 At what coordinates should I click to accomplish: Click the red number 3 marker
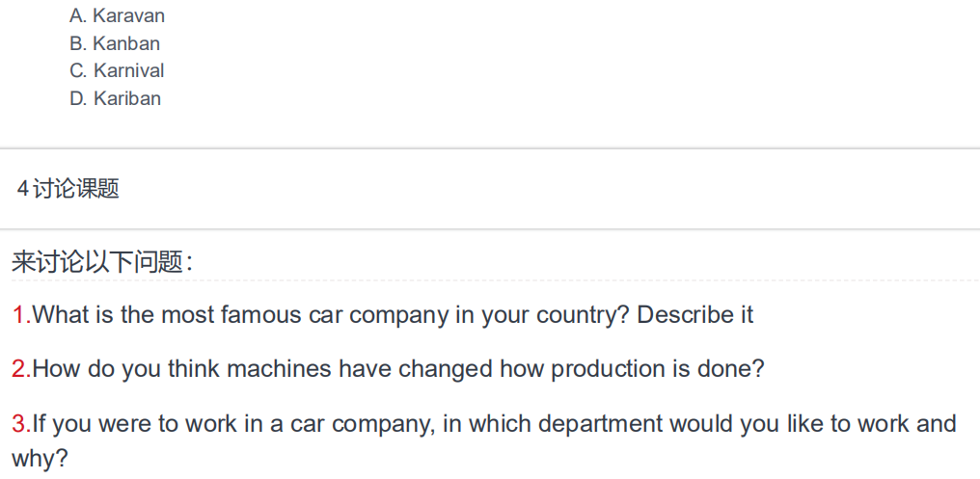18,424
